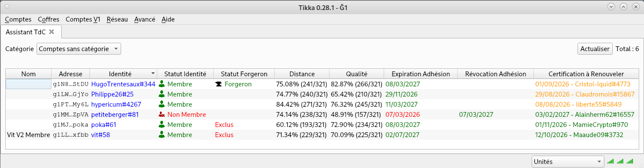This screenshot has width=644, height=168.
Task: Click the sort arrow on Identité column header
Action: click(x=153, y=74)
